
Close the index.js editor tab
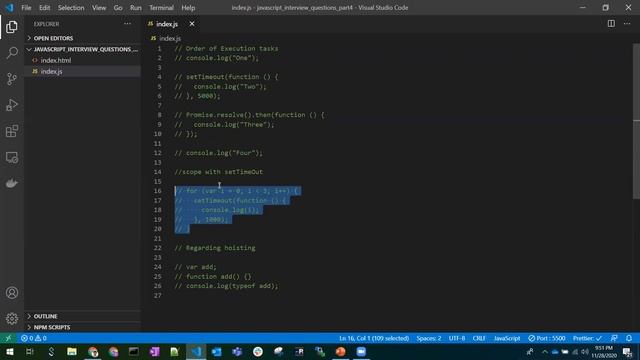pyautogui.click(x=192, y=24)
